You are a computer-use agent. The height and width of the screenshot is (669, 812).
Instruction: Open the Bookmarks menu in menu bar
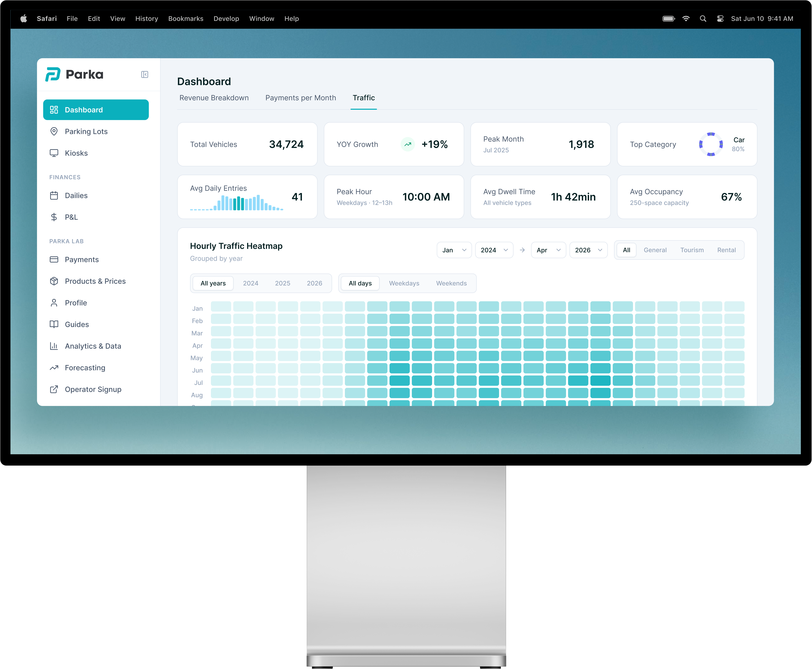click(186, 19)
